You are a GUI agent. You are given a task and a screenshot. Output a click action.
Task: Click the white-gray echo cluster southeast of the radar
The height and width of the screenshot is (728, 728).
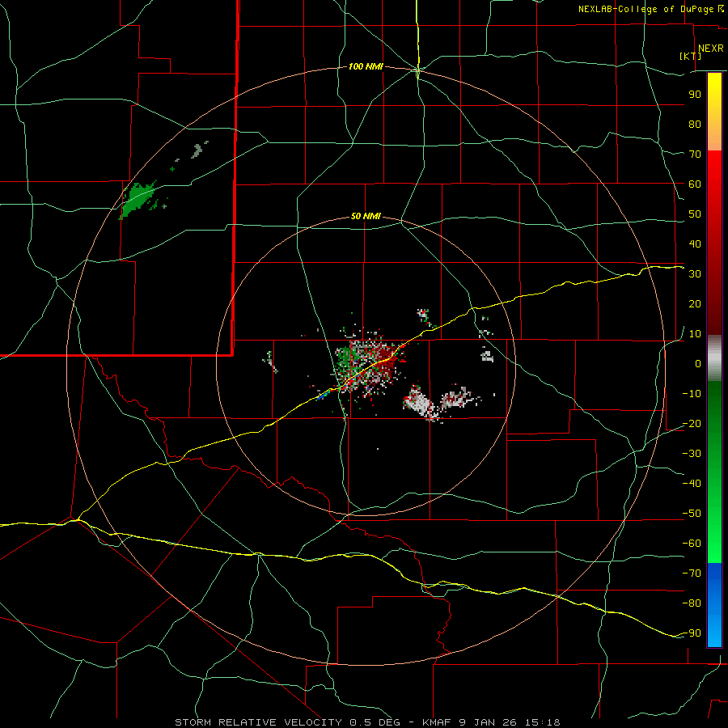coord(420,403)
